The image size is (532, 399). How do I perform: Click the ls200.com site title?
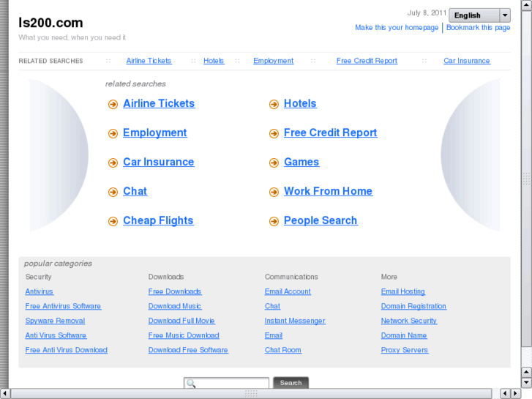(x=50, y=23)
